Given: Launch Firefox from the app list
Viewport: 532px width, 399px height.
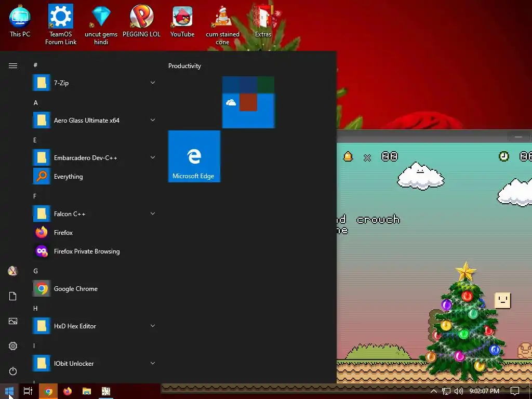Looking at the screenshot, I should pos(95,232).
